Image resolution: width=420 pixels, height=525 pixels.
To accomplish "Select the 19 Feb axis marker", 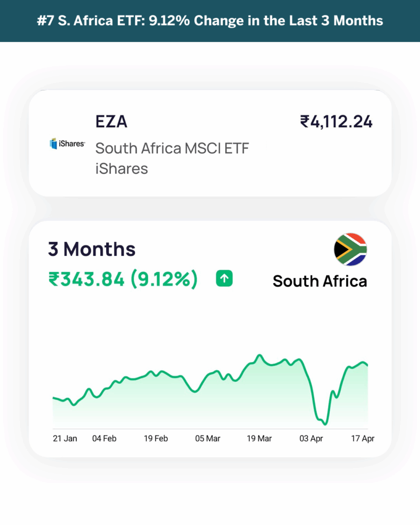I will 156,439.
